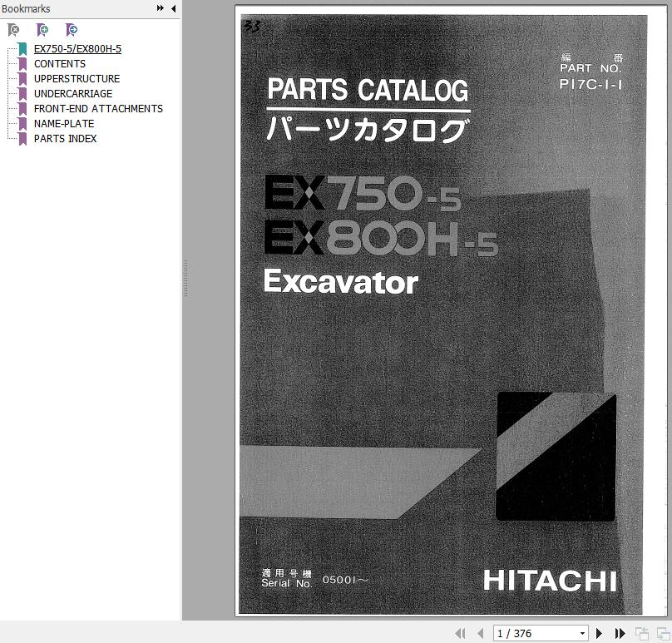Image resolution: width=672 pixels, height=643 pixels.
Task: Click the delete bookmark icon
Action: click(x=13, y=30)
